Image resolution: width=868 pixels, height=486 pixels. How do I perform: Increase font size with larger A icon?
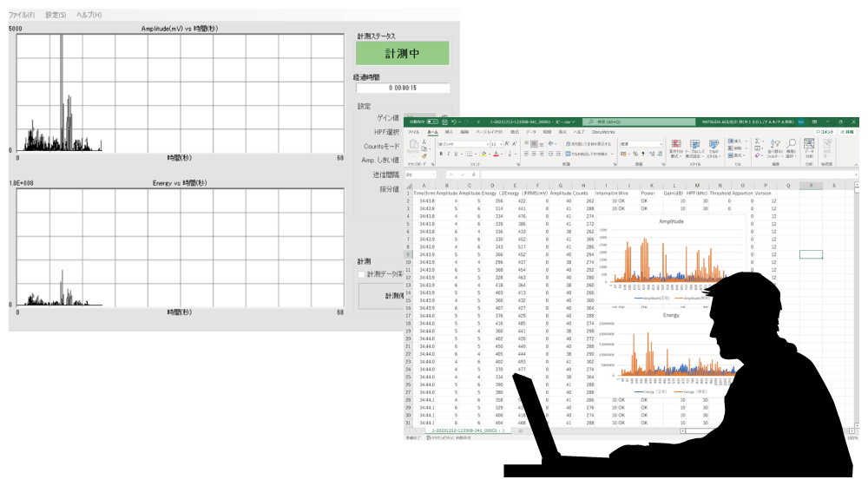click(x=507, y=144)
